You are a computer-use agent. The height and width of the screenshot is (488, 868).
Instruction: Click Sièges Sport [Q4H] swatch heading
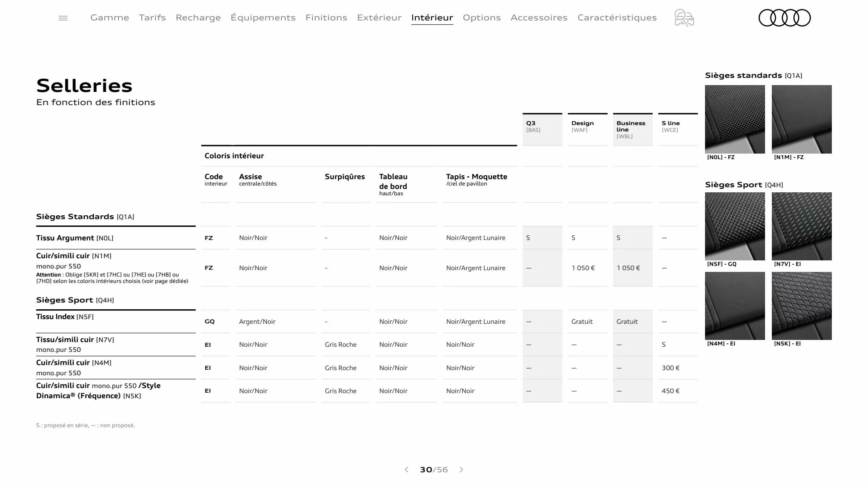[x=744, y=185]
